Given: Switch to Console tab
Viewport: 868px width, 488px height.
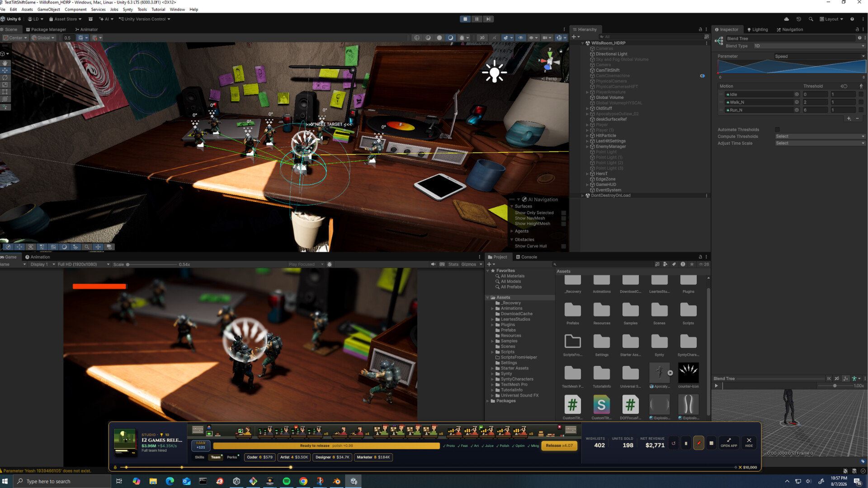Looking at the screenshot, I should tap(526, 257).
